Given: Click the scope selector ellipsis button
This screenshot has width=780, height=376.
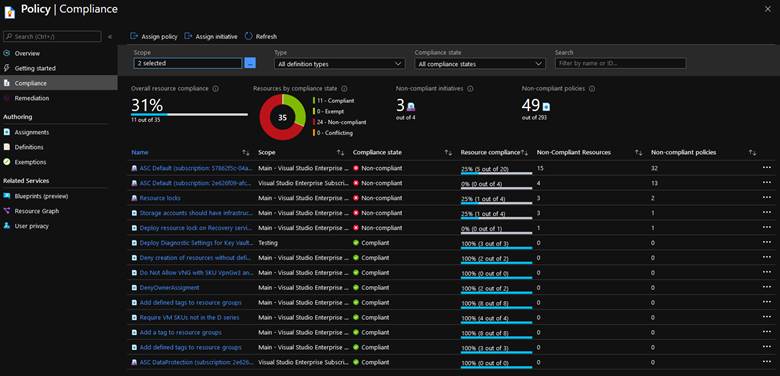Looking at the screenshot, I should 250,63.
